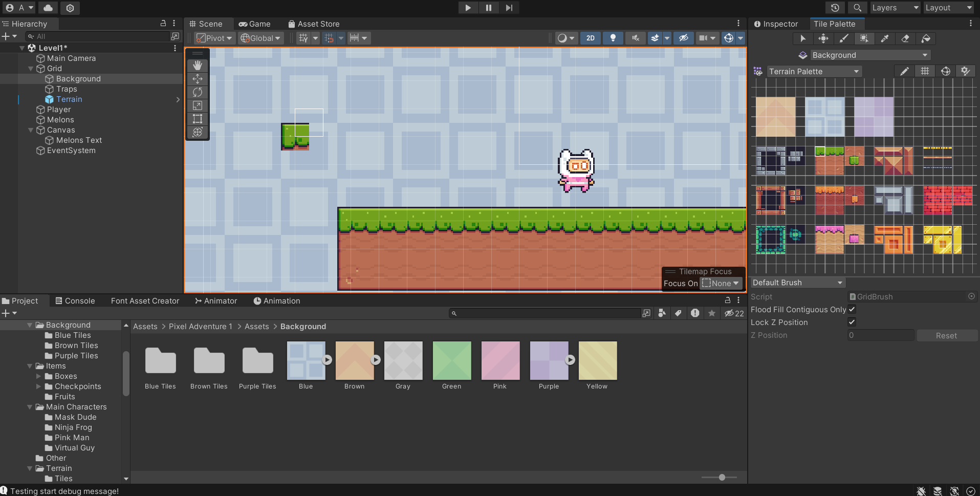Pick the Eraser tool in Tile Palette
The width and height of the screenshot is (980, 496).
click(905, 38)
